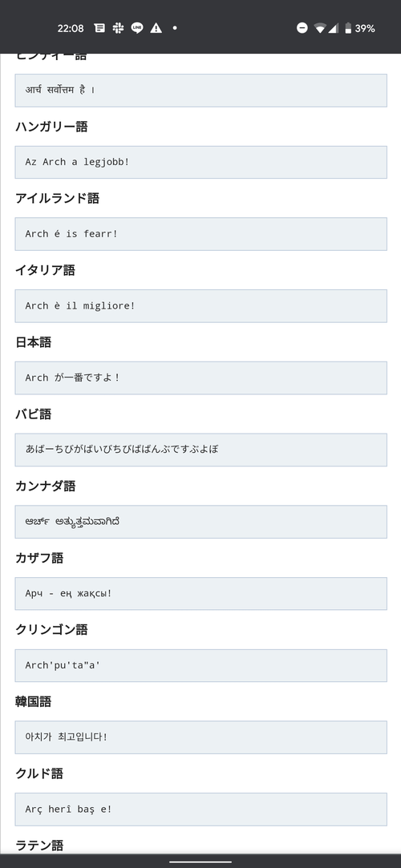Tap the 日本語 section heading
The image size is (401, 868).
33,343
